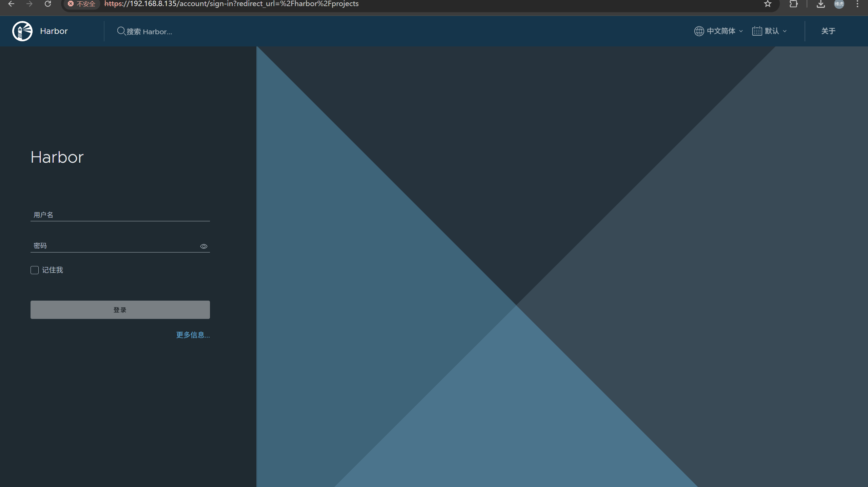This screenshot has width=868, height=487.
Task: Open the 关于 menu item
Action: coord(828,31)
